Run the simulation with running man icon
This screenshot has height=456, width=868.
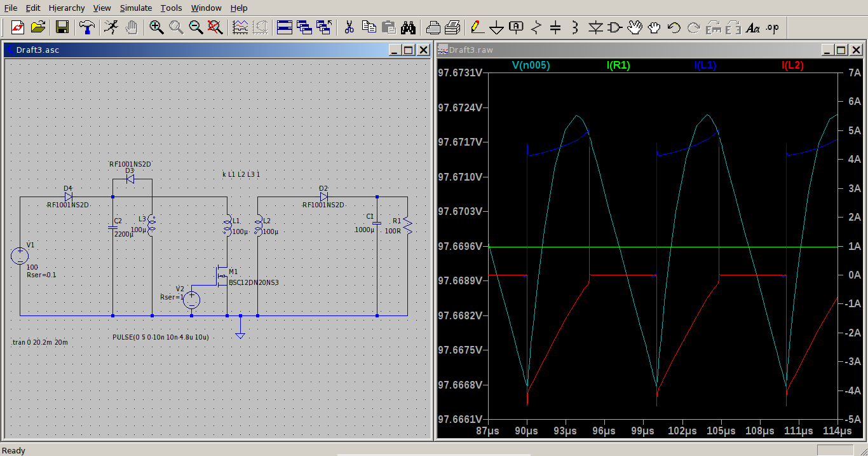[x=111, y=27]
